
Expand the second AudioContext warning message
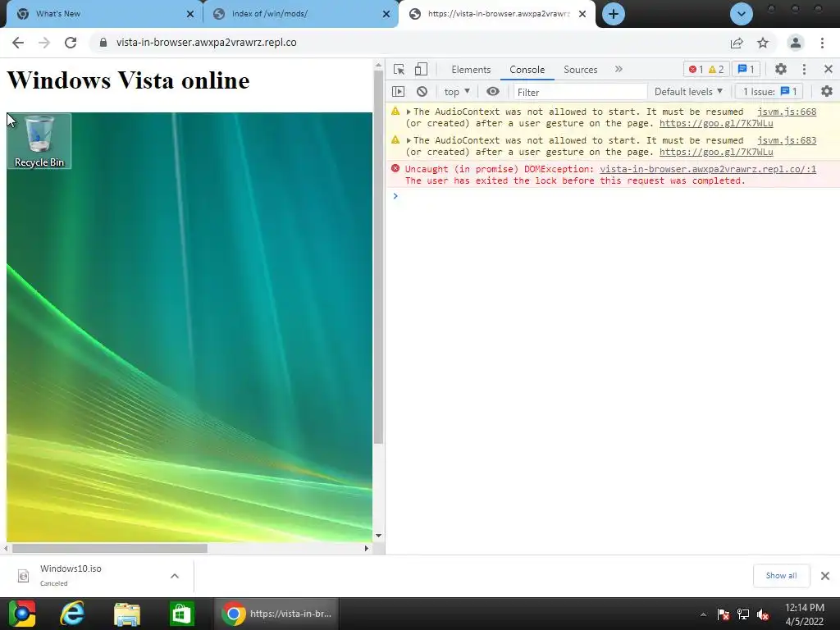[409, 140]
